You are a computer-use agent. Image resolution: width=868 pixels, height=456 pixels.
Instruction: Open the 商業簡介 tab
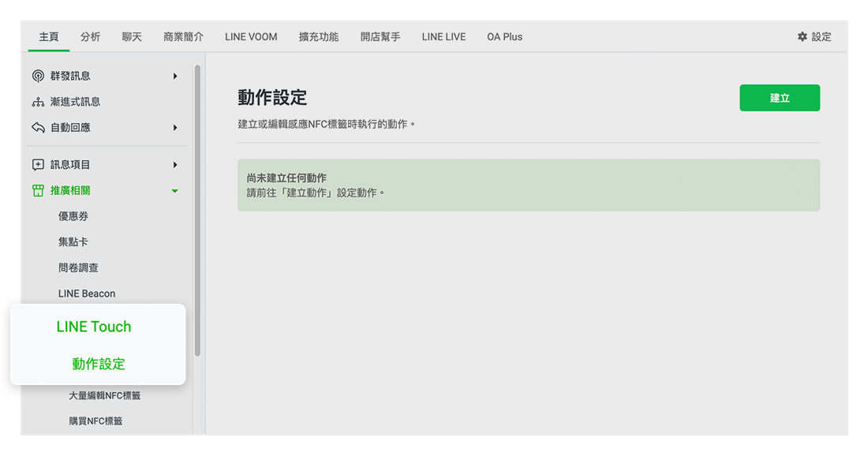[x=183, y=36]
